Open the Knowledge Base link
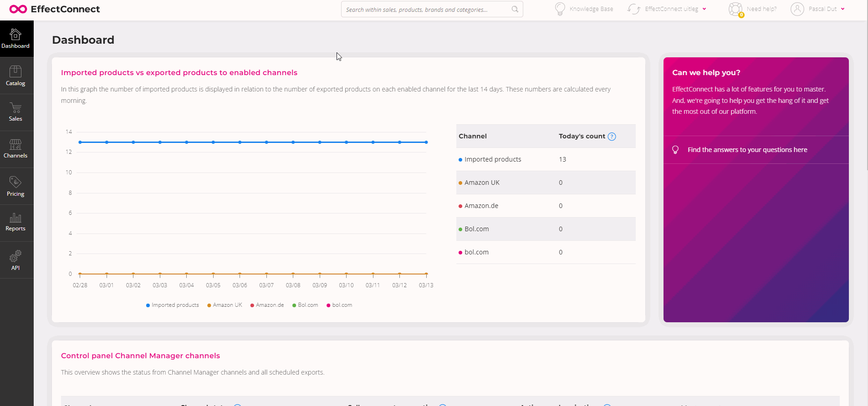Viewport: 868px width, 406px height. (584, 9)
